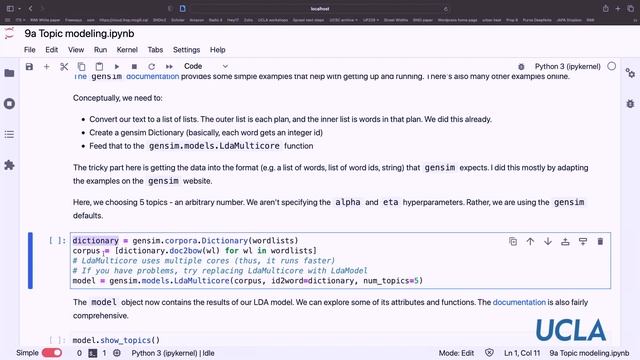Screen dimensions: 640x360
Task: Click the 9a Topic modeling.ipynb title
Action: 79,33
